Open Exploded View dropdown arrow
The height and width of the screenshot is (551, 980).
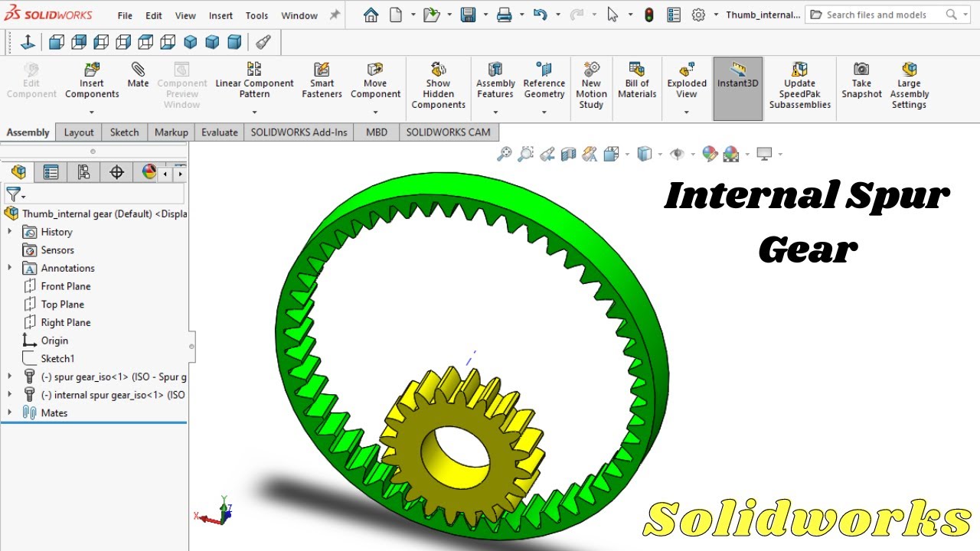click(x=687, y=112)
